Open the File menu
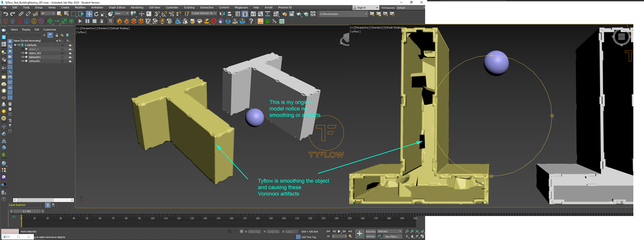644x240 pixels. click(5, 8)
